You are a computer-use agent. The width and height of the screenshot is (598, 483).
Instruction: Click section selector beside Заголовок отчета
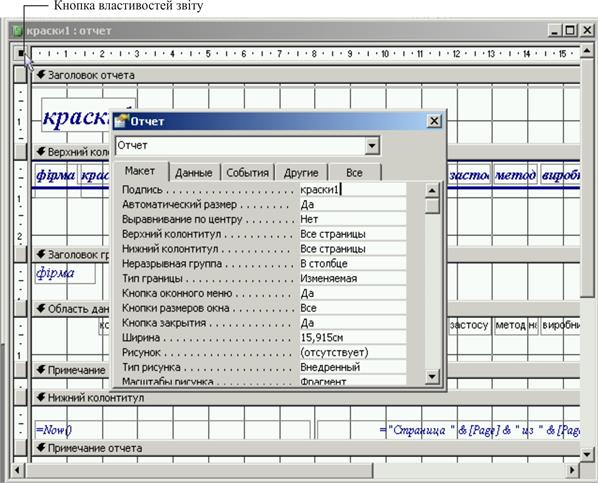pyautogui.click(x=21, y=75)
